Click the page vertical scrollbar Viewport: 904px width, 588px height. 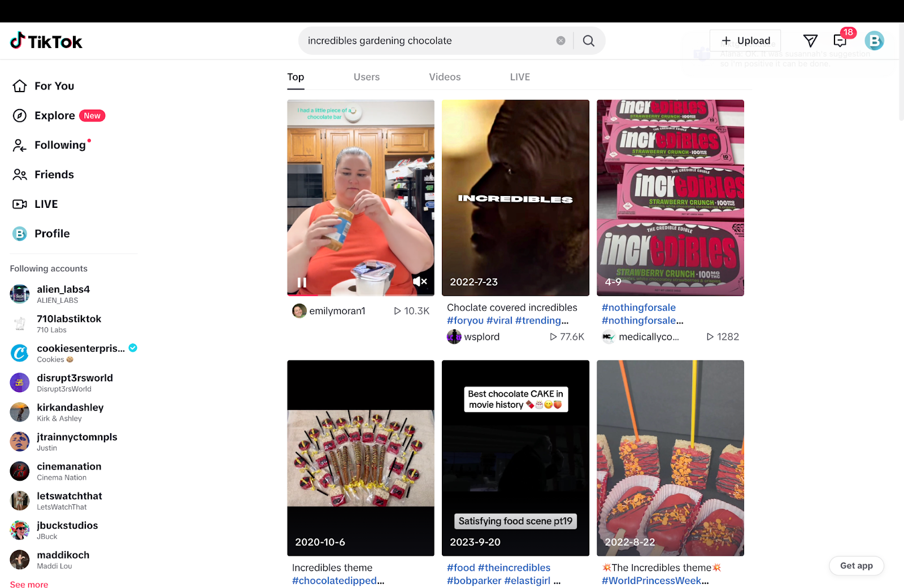[x=901, y=72]
